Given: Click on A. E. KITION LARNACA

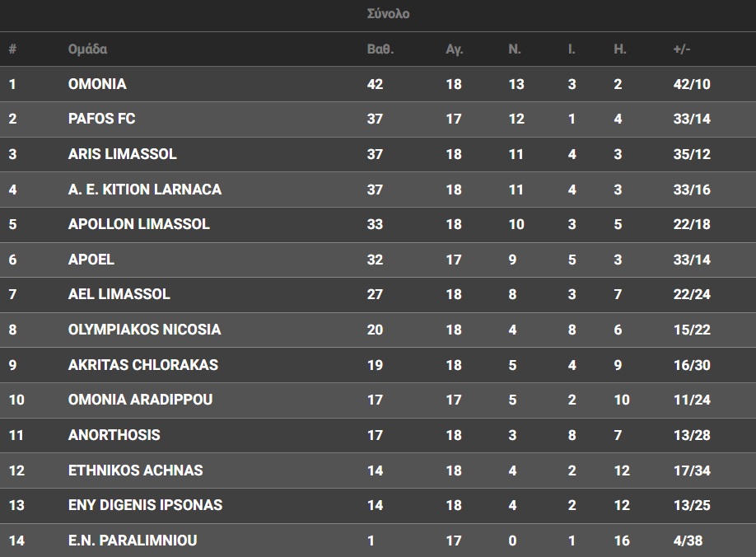Looking at the screenshot, I should (x=145, y=190).
